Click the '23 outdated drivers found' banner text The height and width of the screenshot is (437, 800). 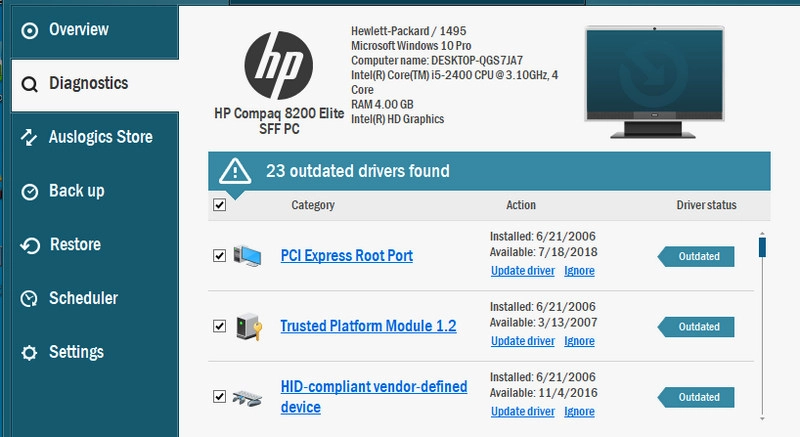pos(358,171)
